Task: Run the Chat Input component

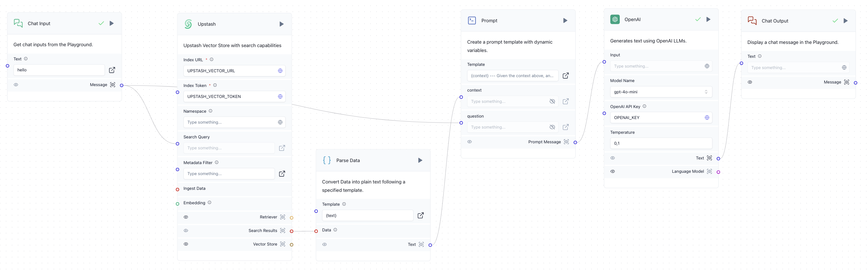Action: click(x=112, y=23)
